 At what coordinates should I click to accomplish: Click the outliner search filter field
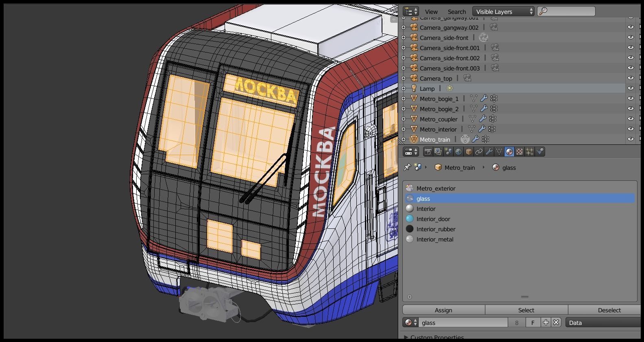[566, 11]
